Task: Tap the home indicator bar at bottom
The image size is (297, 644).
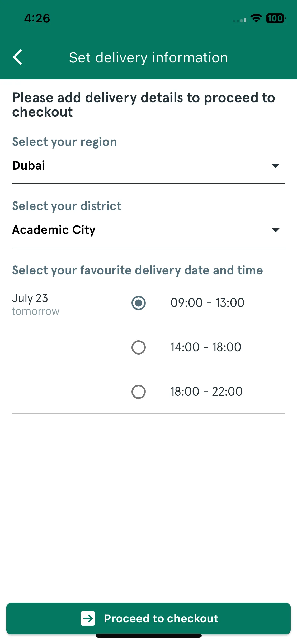Action: pyautogui.click(x=148, y=636)
